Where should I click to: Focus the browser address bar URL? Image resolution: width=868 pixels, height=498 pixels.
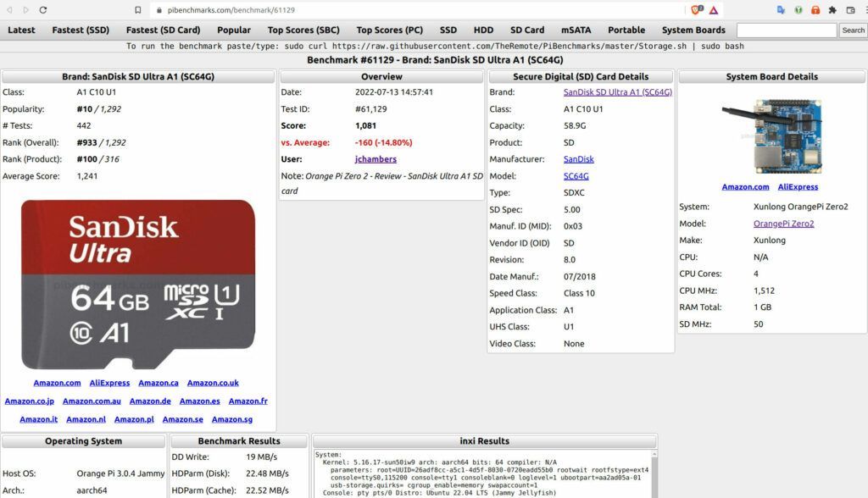231,10
